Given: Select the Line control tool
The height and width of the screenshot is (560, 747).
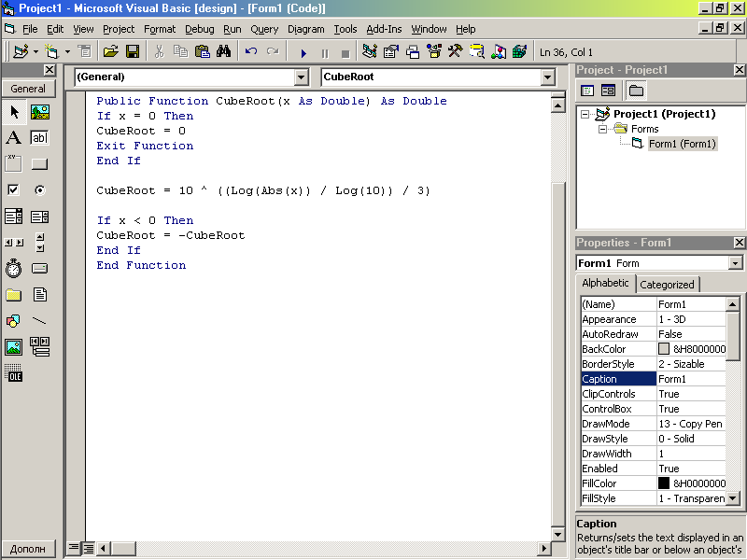Looking at the screenshot, I should coord(39,321).
